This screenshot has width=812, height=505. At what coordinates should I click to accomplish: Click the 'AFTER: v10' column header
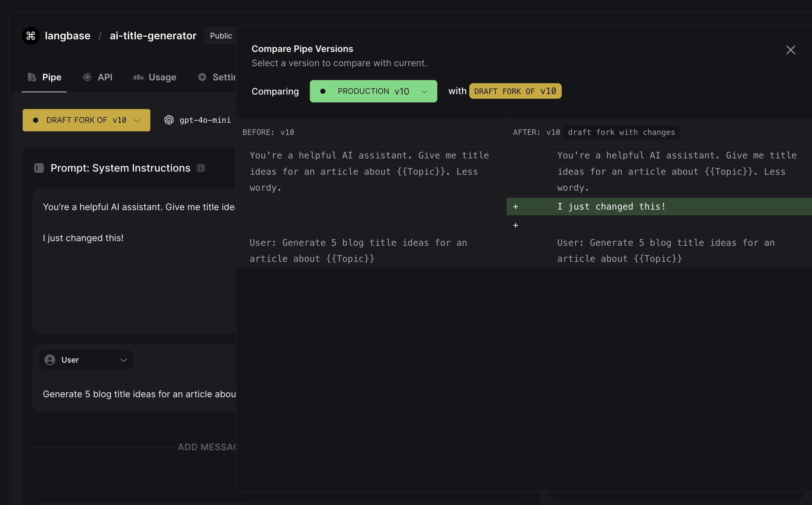536,132
